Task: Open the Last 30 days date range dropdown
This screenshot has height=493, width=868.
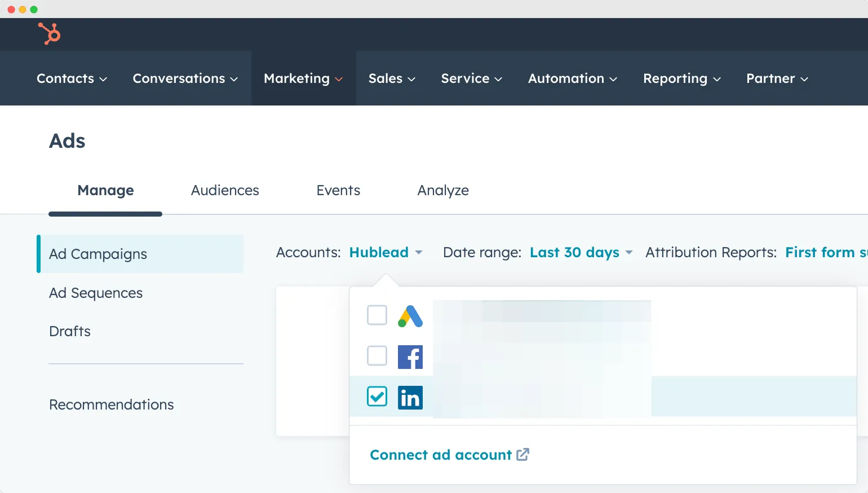Action: 581,252
